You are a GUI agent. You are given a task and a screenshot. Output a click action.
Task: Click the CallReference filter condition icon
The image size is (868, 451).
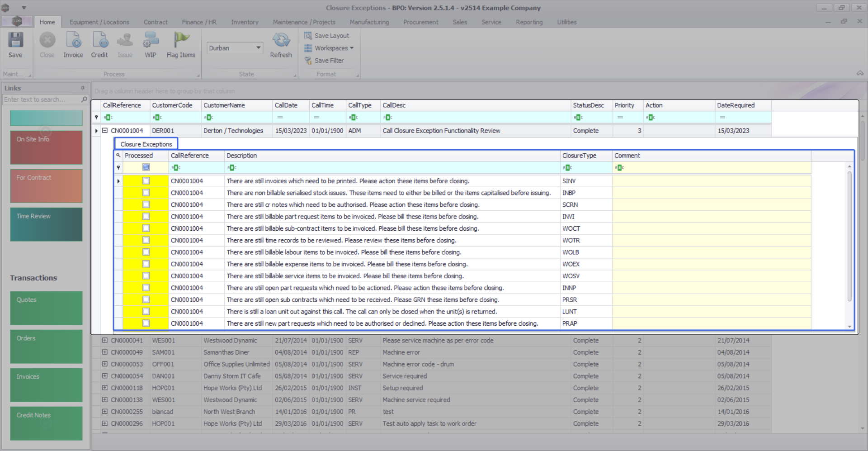tap(108, 118)
